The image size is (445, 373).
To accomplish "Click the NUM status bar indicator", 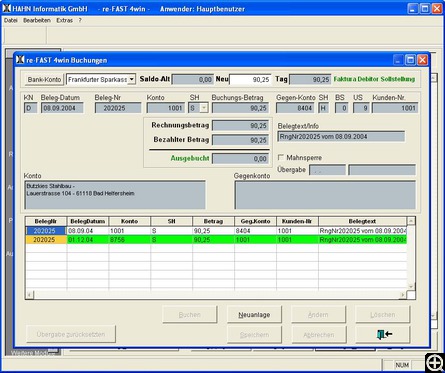I will (x=402, y=365).
